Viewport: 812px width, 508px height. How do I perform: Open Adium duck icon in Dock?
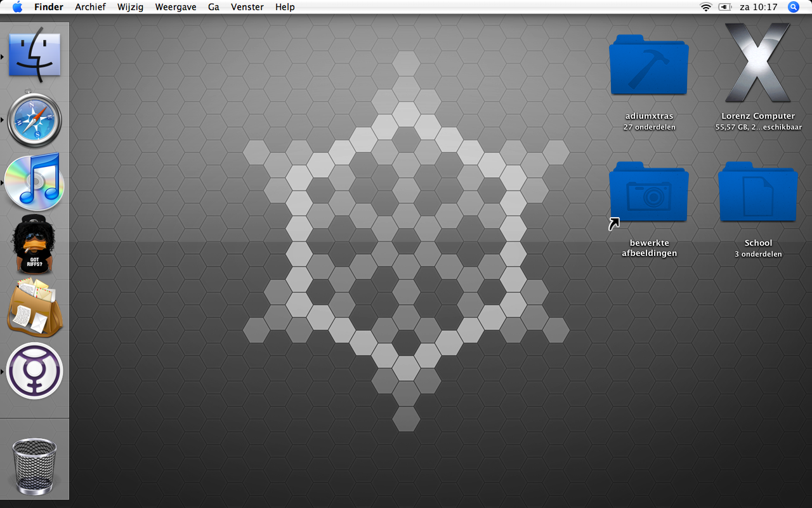pos(34,244)
